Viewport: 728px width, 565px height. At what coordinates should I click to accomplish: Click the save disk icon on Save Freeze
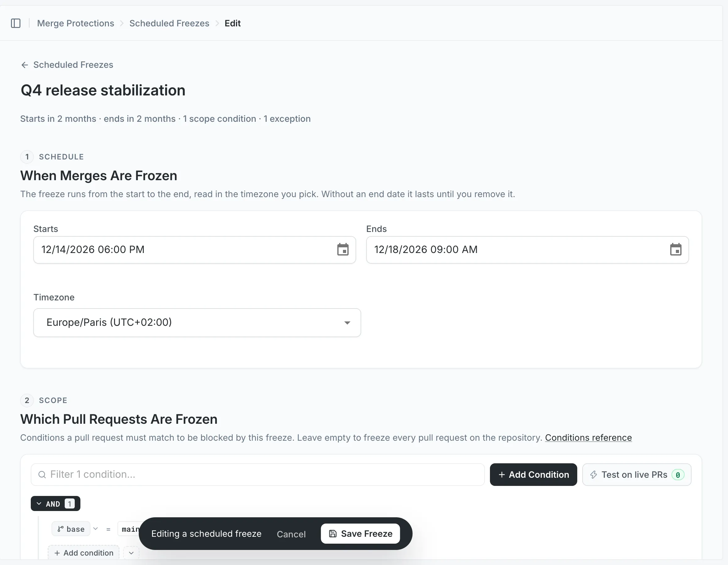(x=333, y=534)
